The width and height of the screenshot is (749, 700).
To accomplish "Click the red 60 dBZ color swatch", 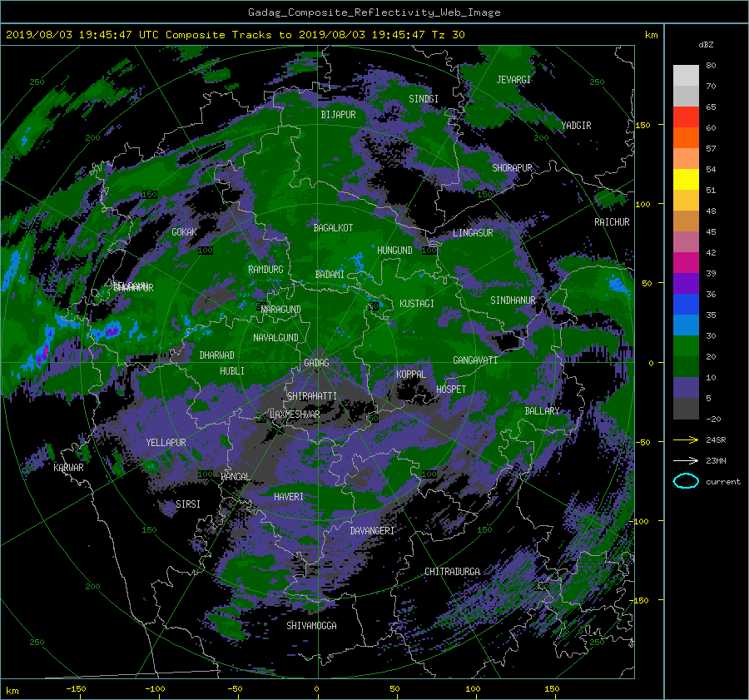I will click(x=686, y=117).
